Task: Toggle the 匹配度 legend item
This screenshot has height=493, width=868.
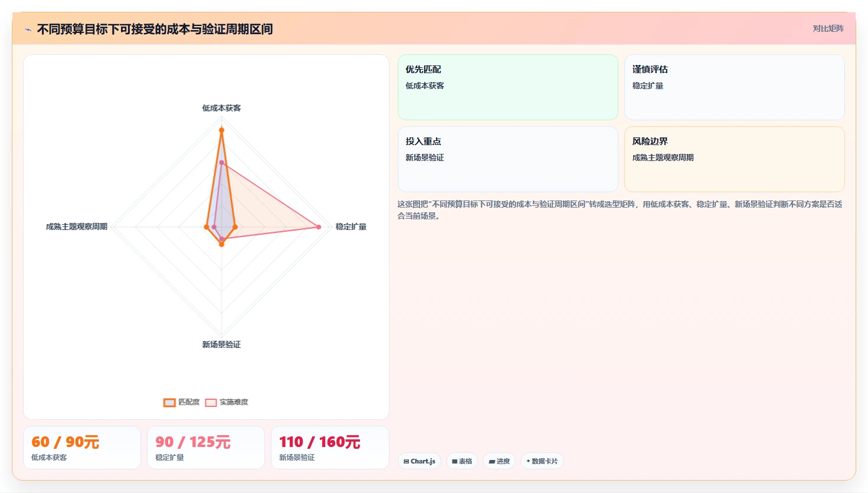Action: pos(182,402)
